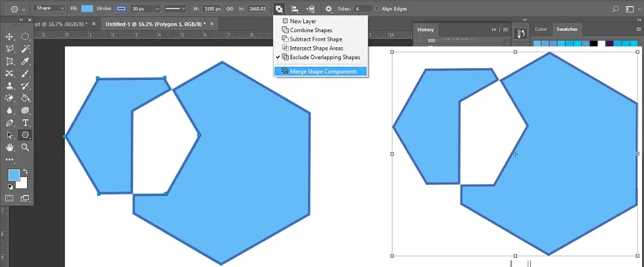Open the Stroke color swatch
Viewport: 644px width, 267px height.
point(121,9)
